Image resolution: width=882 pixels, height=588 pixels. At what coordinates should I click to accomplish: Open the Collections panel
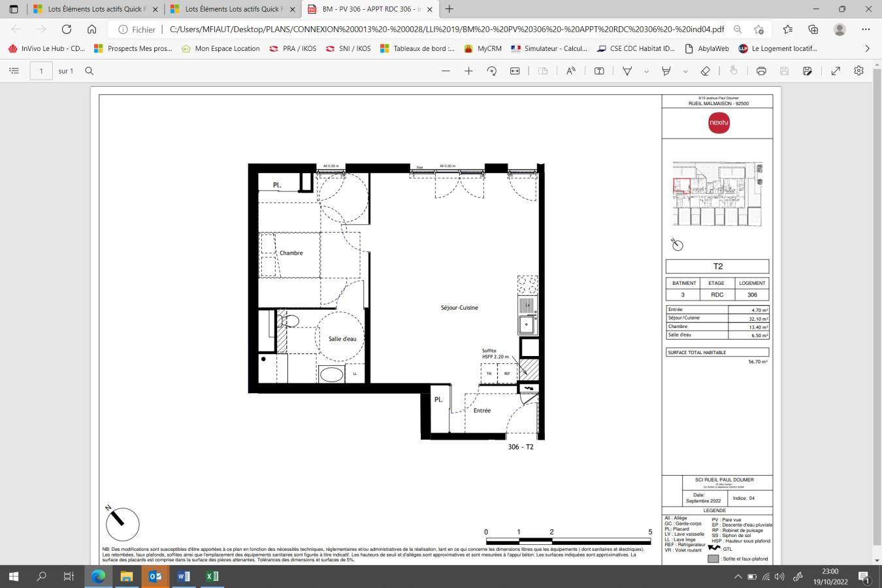[x=813, y=29]
